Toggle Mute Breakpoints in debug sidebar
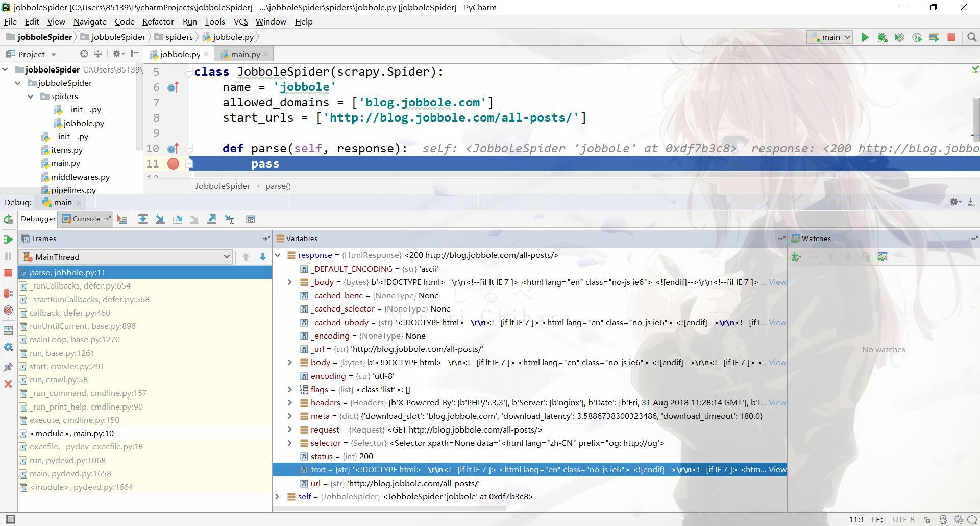The image size is (980, 526). pos(8,310)
